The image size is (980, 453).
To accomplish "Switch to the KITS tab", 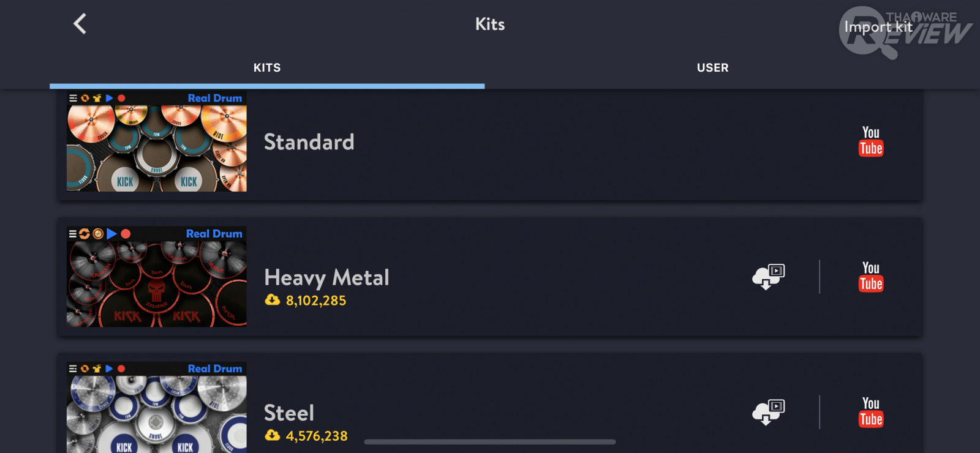I will tap(267, 68).
